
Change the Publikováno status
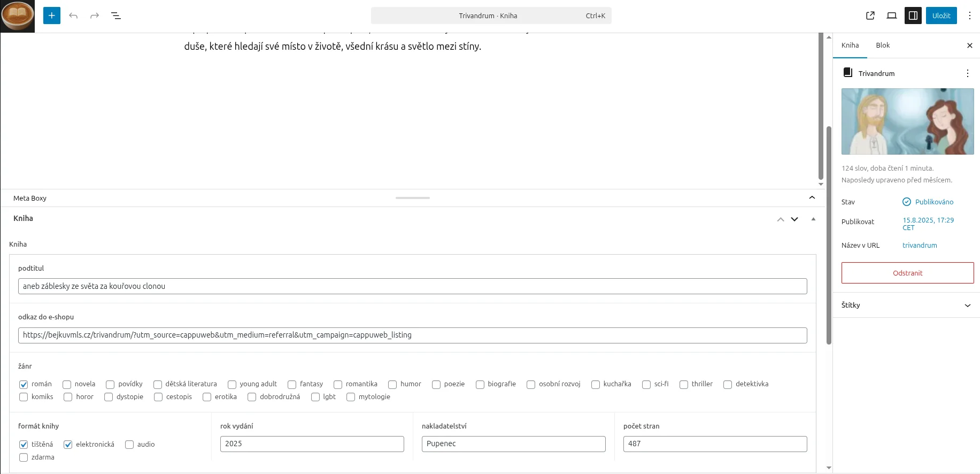928,202
